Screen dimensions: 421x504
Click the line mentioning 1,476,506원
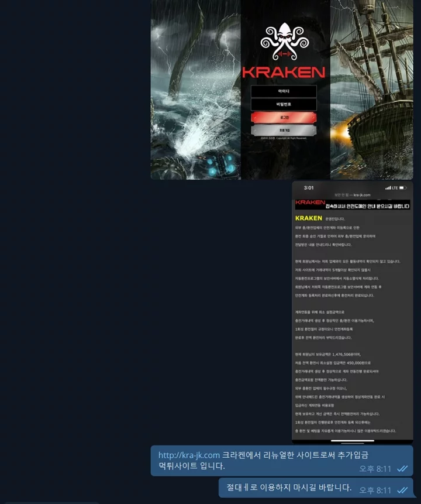click(328, 354)
